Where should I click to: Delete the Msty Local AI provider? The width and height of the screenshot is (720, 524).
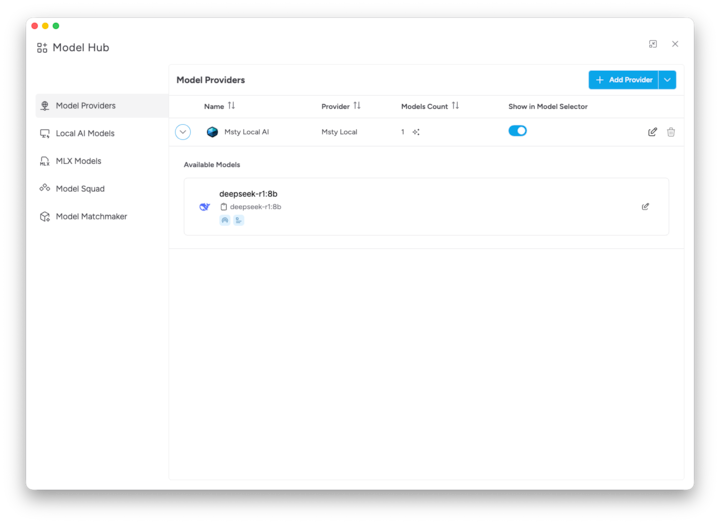click(x=671, y=132)
